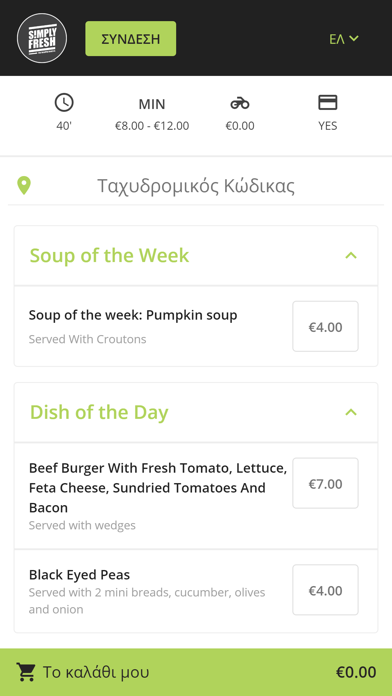Click the cart total €0.00
The image size is (392, 696).
point(356,672)
